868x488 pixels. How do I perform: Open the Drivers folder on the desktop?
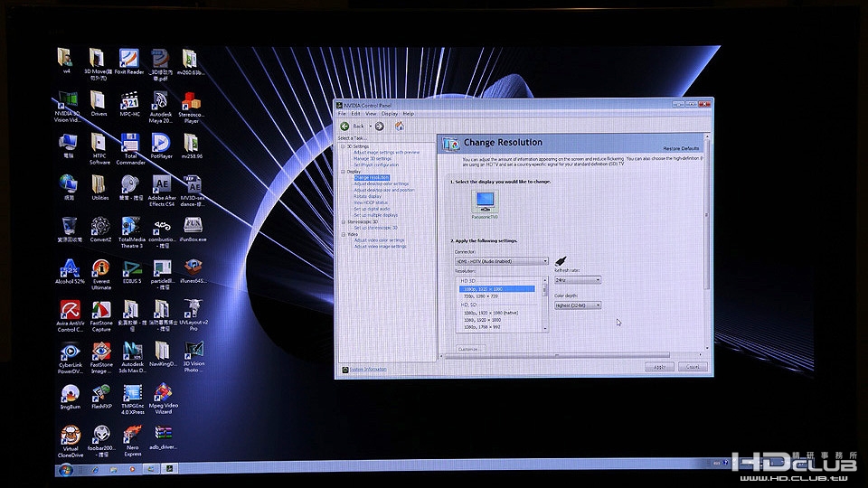point(98,104)
